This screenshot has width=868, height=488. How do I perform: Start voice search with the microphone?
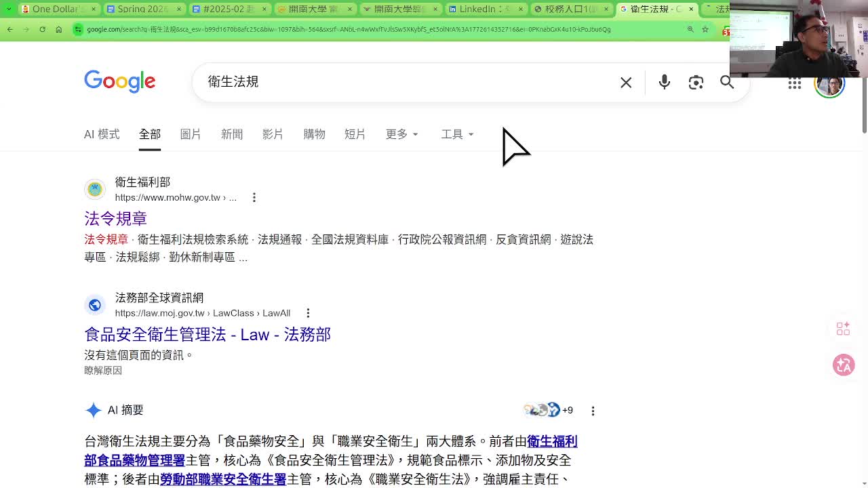click(665, 82)
